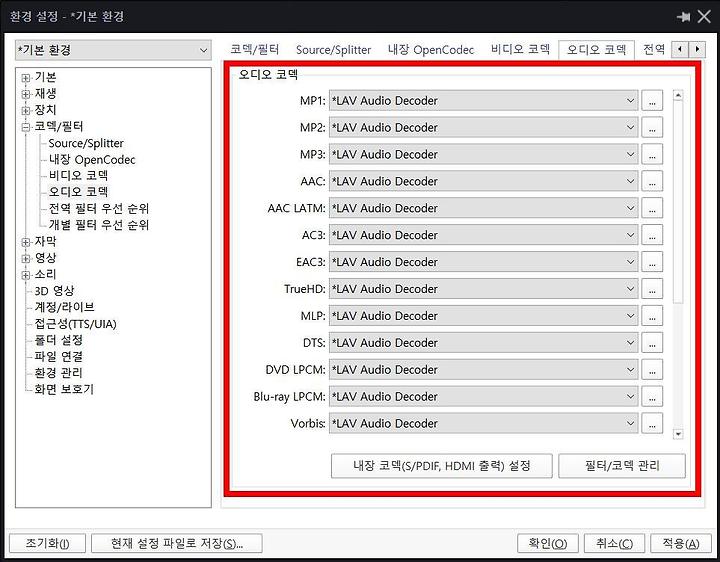Click the ... button for MP1
Screen dimensions: 720x562
[652, 101]
